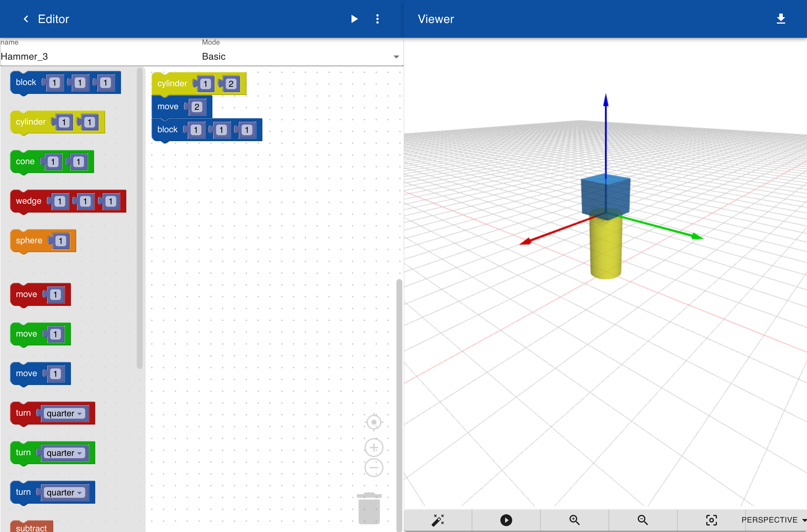Open quarter dropdown on the green turn block
The image size is (807, 532).
coord(64,453)
